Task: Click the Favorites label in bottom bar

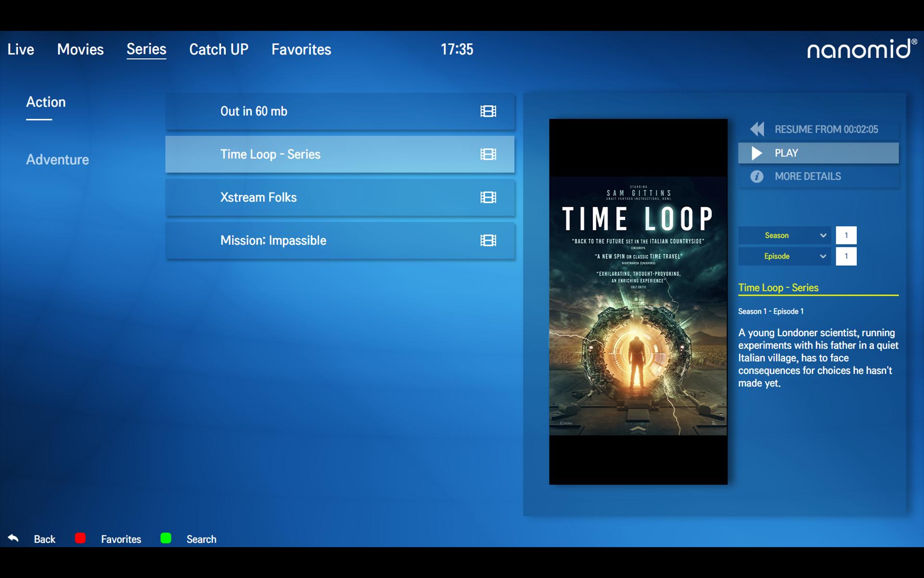Action: (x=121, y=539)
